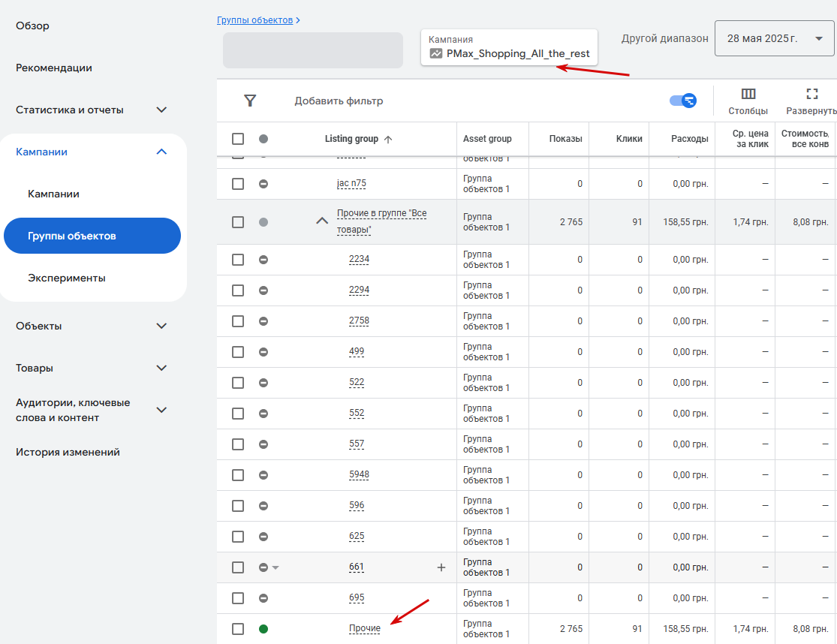Sort by the Показы column header
The height and width of the screenshot is (644, 837).
click(x=566, y=139)
